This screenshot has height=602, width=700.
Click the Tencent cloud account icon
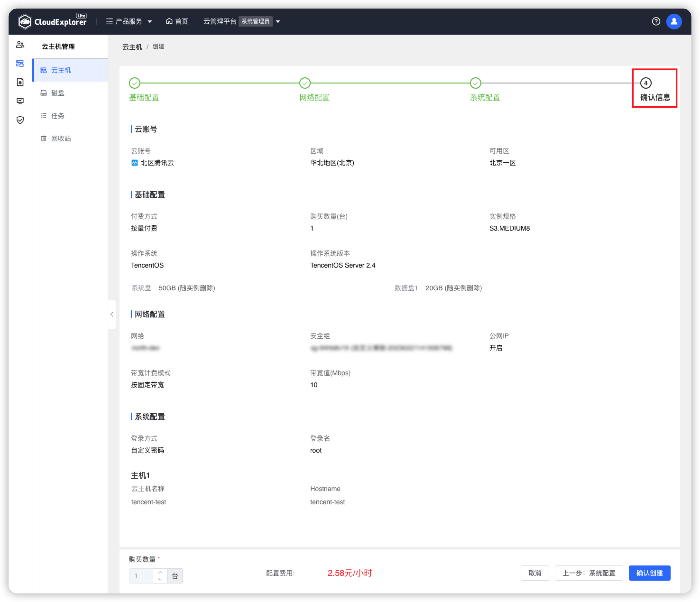pyautogui.click(x=134, y=162)
